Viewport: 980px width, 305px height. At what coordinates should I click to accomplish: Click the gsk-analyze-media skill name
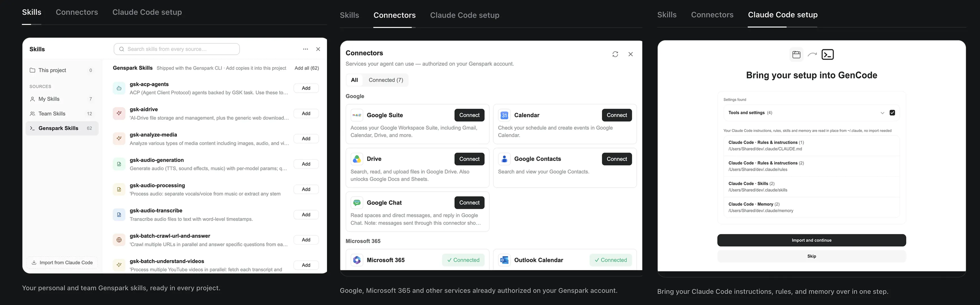153,134
